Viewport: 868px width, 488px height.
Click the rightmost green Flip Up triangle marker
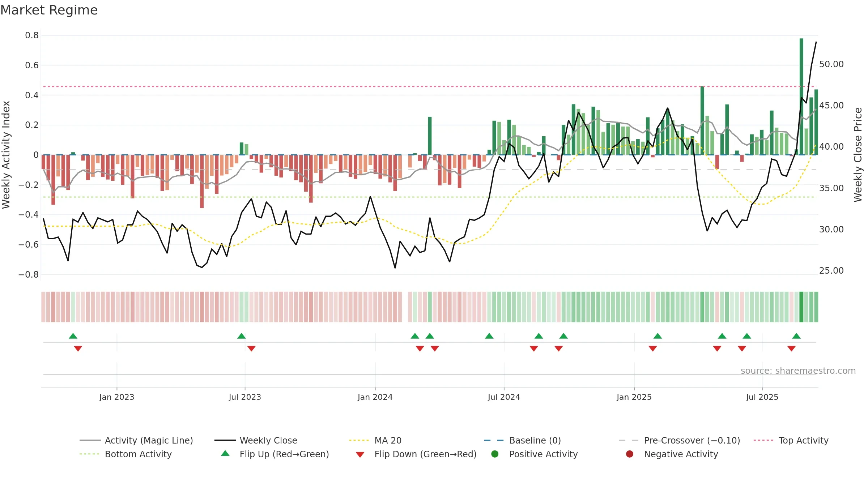click(x=796, y=336)
